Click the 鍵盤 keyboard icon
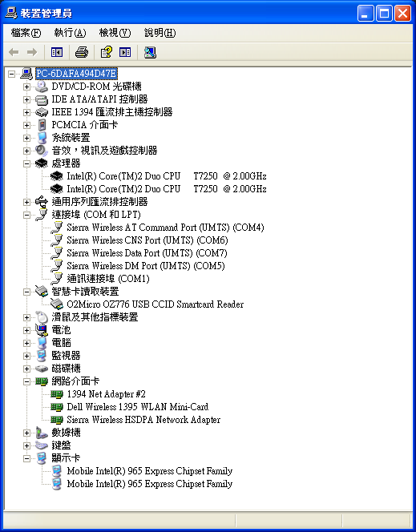Image resolution: width=416 pixels, height=532 pixels. point(42,445)
